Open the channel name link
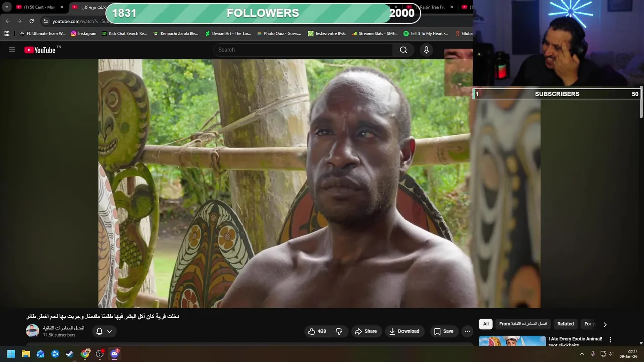The image size is (644, 362). pyautogui.click(x=63, y=328)
